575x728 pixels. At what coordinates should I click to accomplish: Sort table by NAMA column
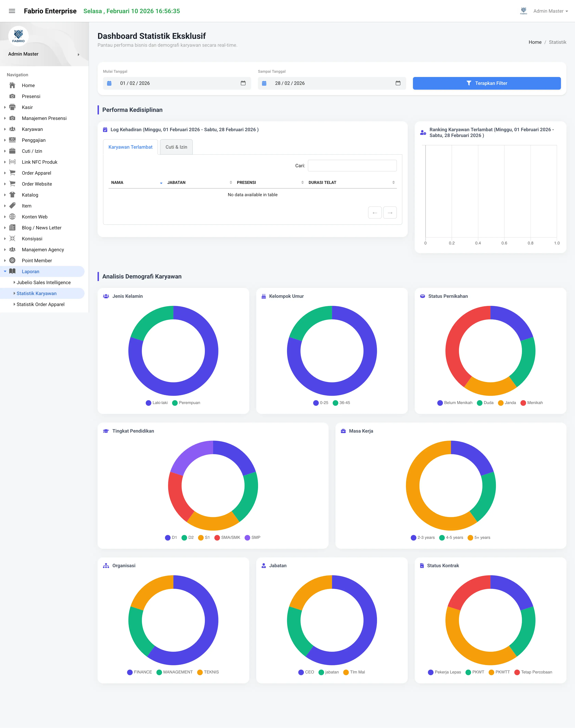point(136,182)
